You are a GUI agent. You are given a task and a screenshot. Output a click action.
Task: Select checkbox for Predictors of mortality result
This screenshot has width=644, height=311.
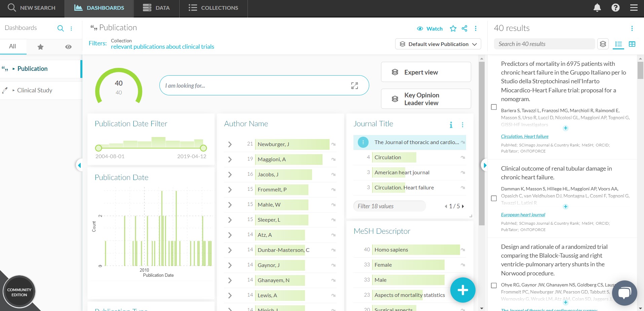click(x=494, y=107)
